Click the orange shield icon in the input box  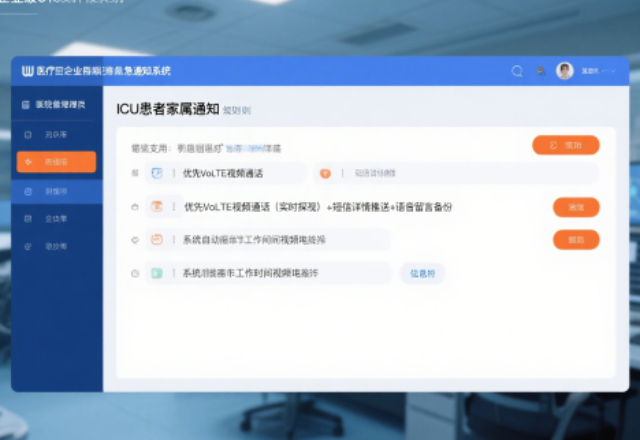pos(325,173)
